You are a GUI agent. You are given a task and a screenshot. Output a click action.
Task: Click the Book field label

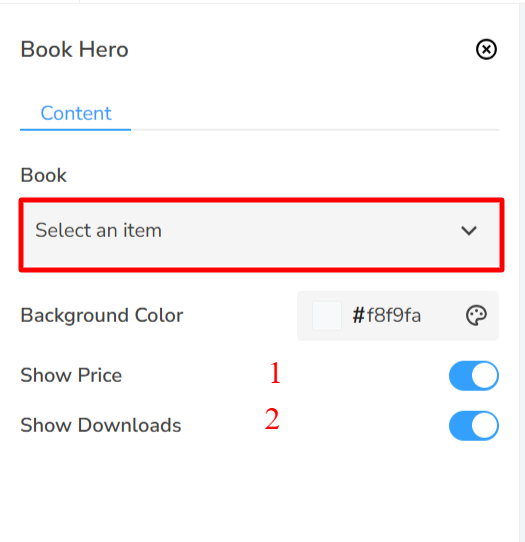coord(44,175)
